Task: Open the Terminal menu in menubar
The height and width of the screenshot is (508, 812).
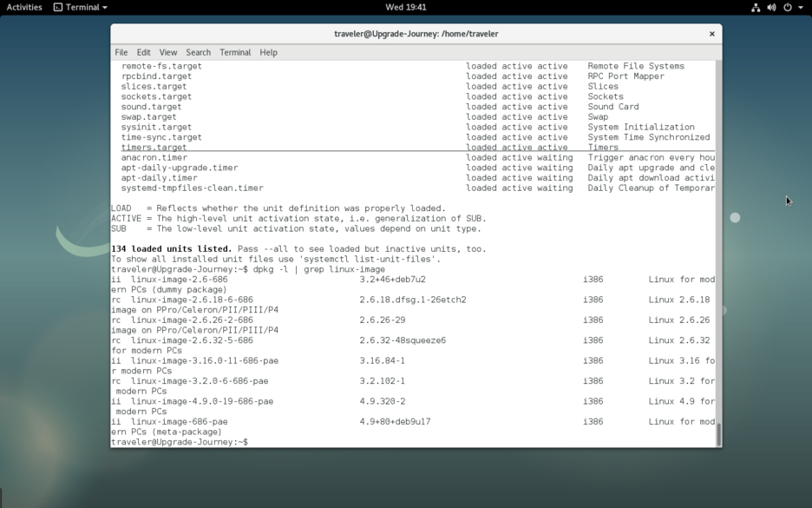Action: point(235,52)
